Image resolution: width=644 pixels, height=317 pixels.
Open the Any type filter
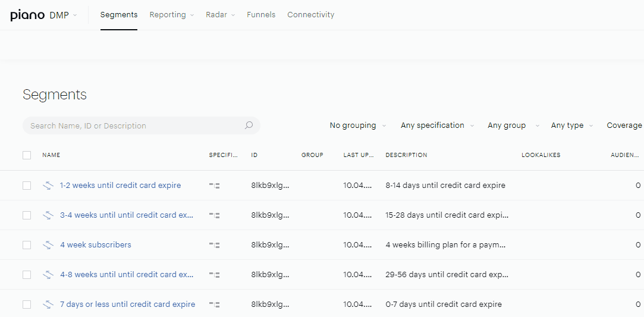[x=571, y=125]
